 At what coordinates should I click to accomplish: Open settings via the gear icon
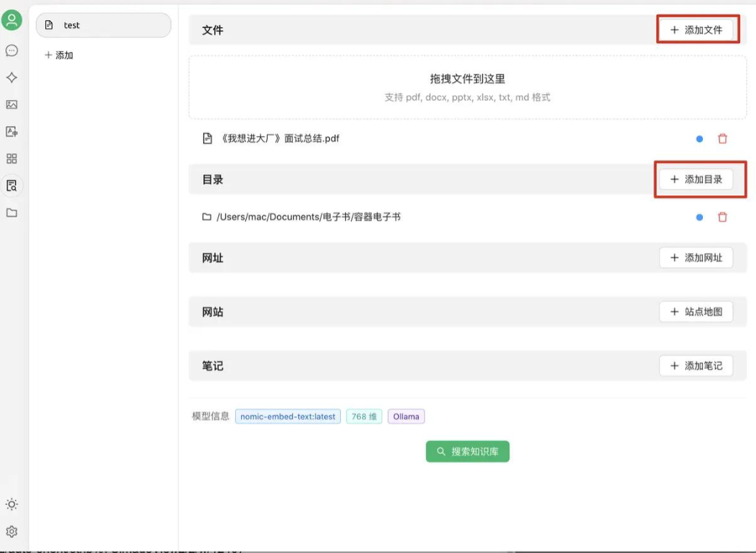pos(11,531)
